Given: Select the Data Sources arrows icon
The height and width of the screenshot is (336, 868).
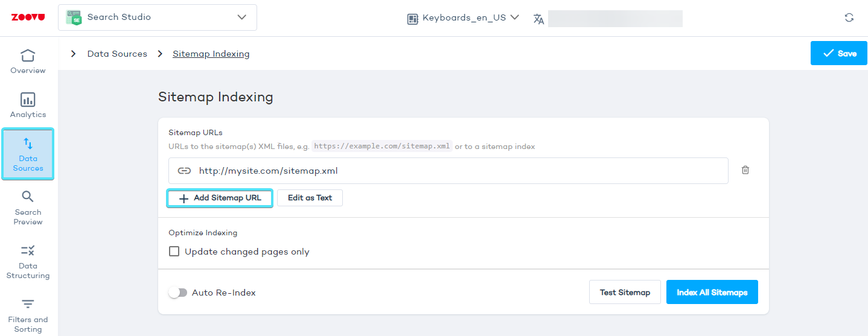Looking at the screenshot, I should click(x=28, y=144).
